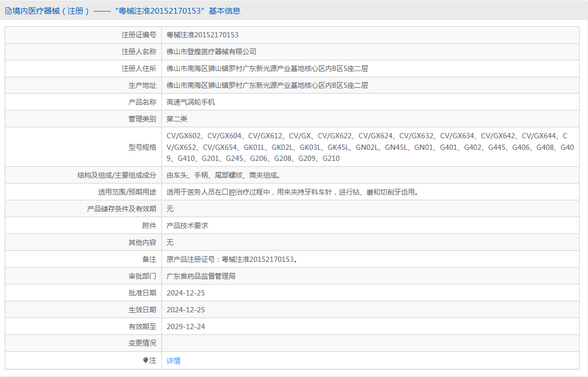Click remark text 原产品注册证号：粤械注准20152170153

tap(232, 260)
